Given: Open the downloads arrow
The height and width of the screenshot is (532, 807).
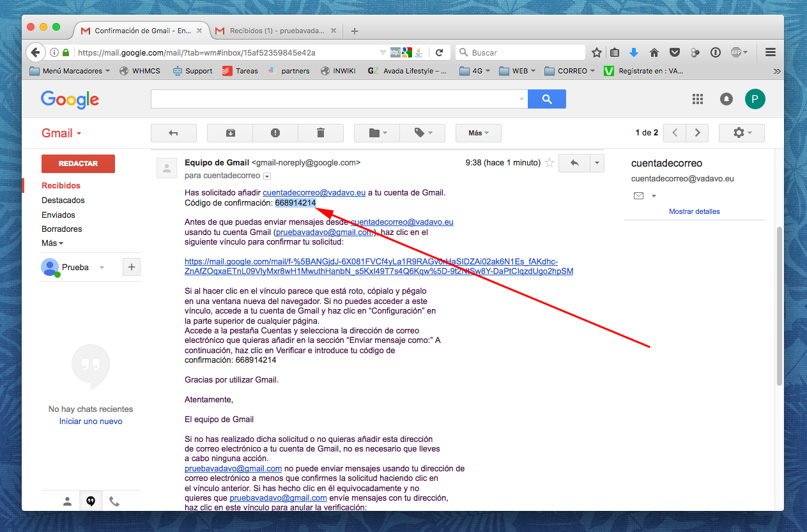Looking at the screenshot, I should [634, 52].
